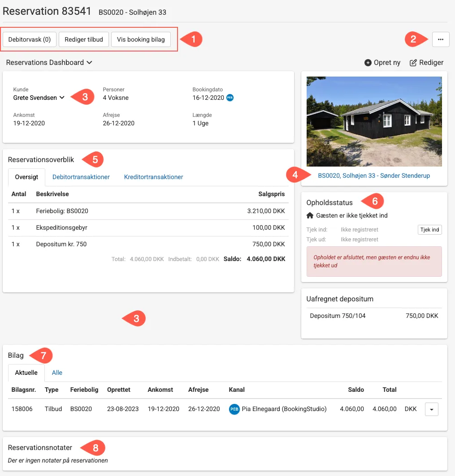
Task: Click the Debitorvask (0) button
Action: pos(29,39)
